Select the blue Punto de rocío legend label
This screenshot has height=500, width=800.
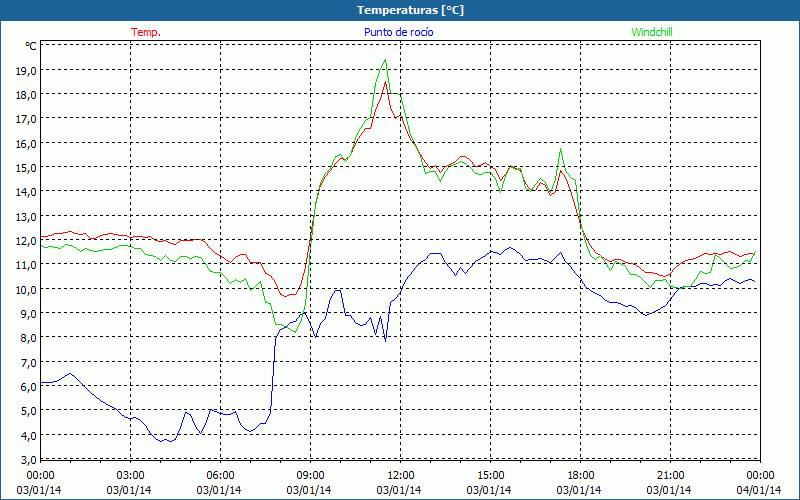(x=398, y=32)
